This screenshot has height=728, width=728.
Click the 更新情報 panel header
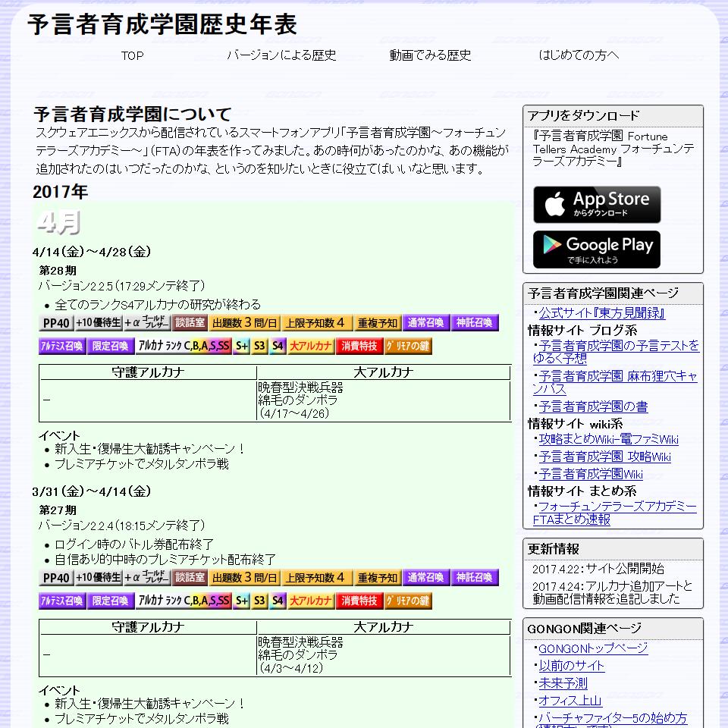(x=613, y=549)
